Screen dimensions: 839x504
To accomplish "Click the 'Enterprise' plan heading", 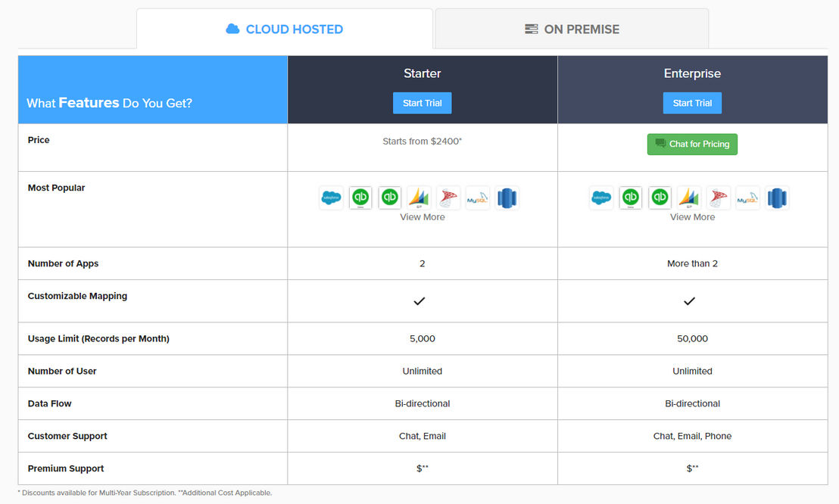I will (692, 73).
